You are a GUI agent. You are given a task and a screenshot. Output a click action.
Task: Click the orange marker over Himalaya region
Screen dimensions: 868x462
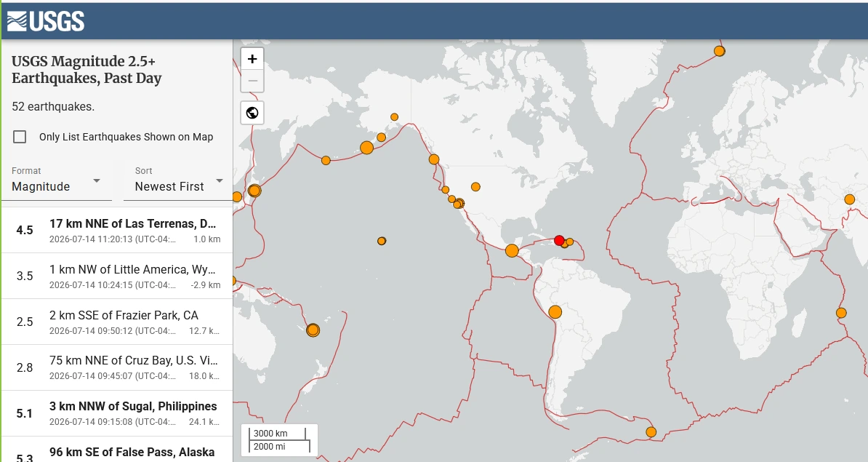coord(850,199)
